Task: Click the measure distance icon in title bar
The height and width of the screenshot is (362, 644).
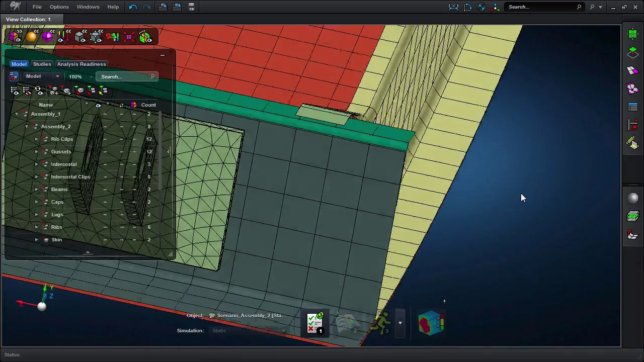Action: coord(453,7)
